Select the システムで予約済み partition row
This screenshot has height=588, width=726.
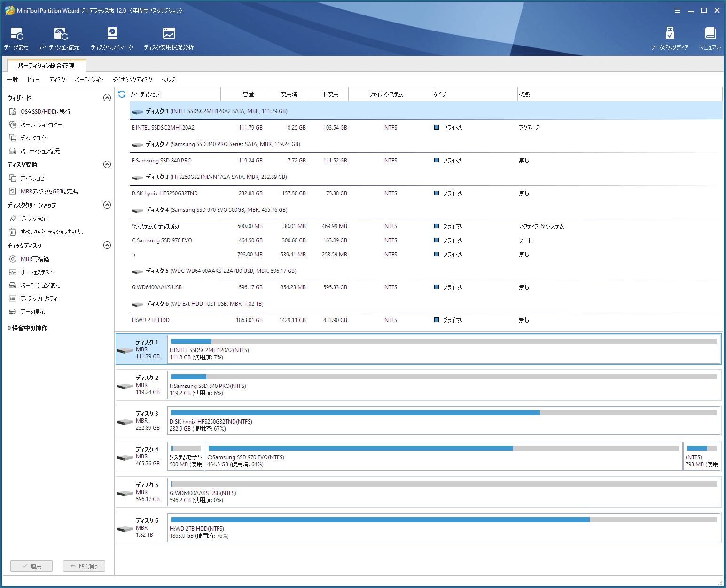point(426,226)
